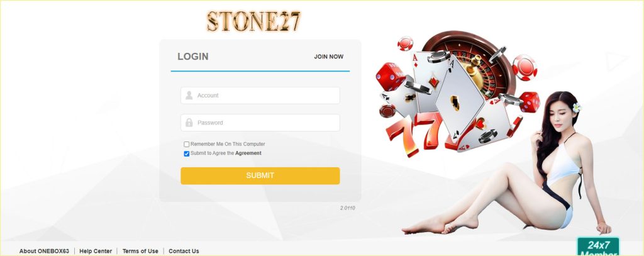644x256 pixels.
Task: Open the Terms of Use link
Action: coord(140,251)
